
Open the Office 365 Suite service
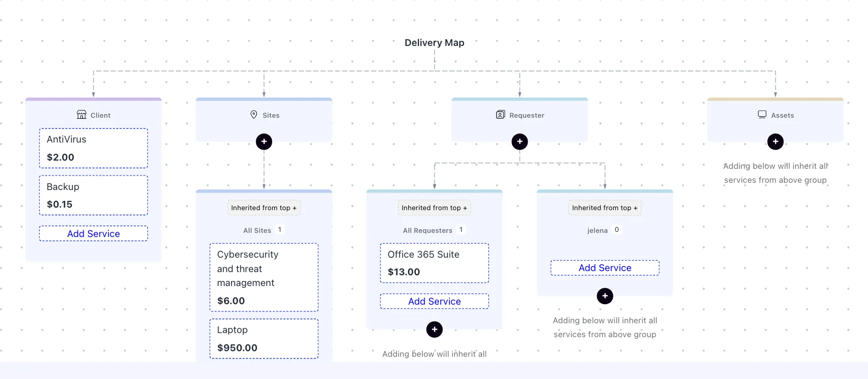[x=435, y=263]
